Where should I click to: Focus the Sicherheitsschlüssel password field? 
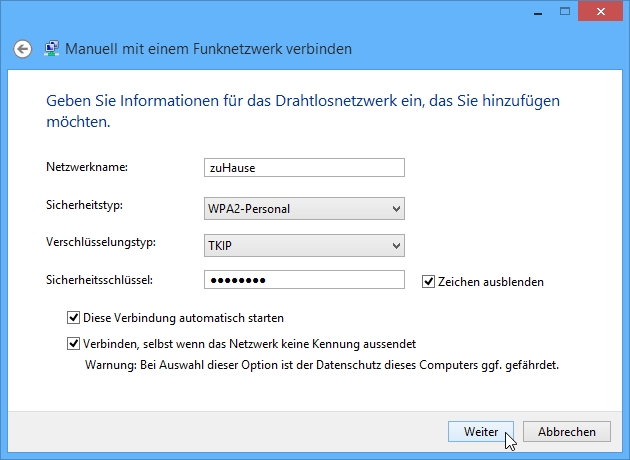(x=303, y=280)
